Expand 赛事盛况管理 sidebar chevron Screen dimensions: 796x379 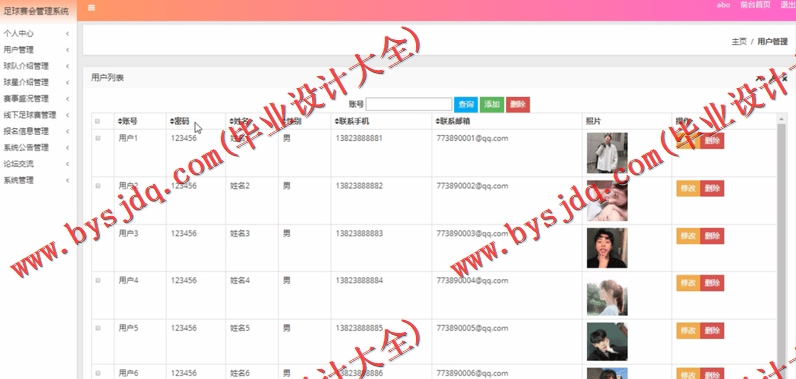tap(68, 98)
